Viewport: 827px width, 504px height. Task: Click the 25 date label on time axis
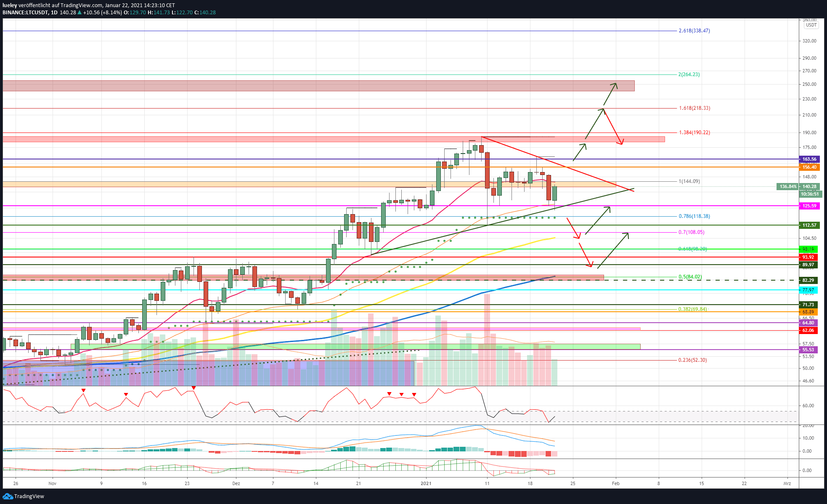[x=573, y=484]
